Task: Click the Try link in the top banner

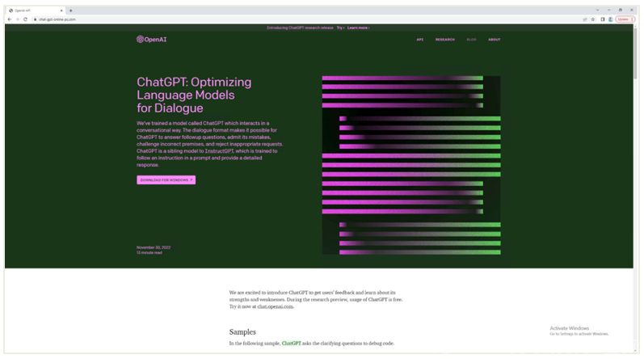Action: tap(340, 28)
